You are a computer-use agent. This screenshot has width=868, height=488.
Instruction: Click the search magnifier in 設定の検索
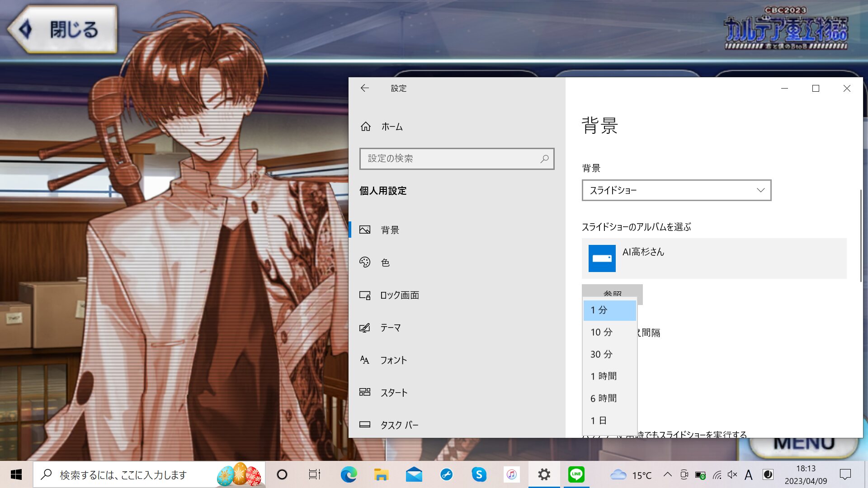tap(544, 159)
